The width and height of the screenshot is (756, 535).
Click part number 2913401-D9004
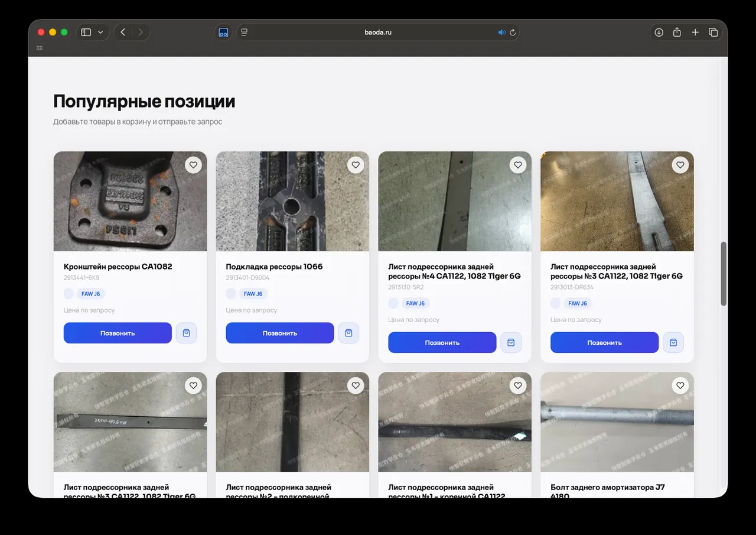pyautogui.click(x=247, y=278)
